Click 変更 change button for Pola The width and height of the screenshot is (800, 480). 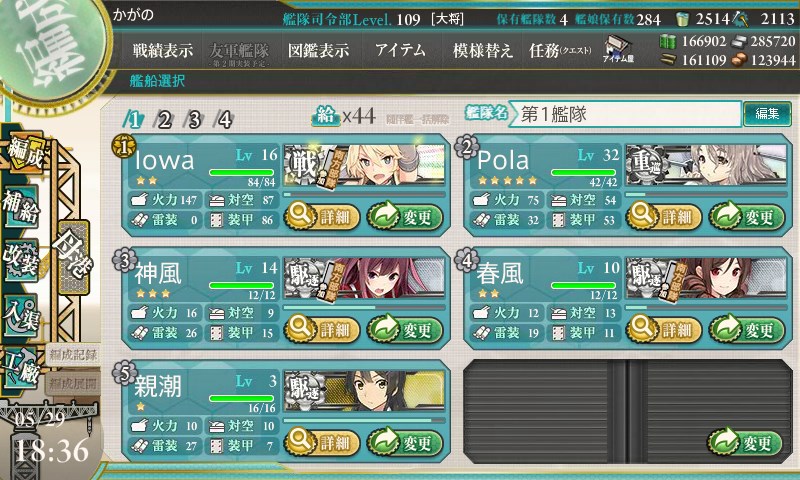coord(747,216)
